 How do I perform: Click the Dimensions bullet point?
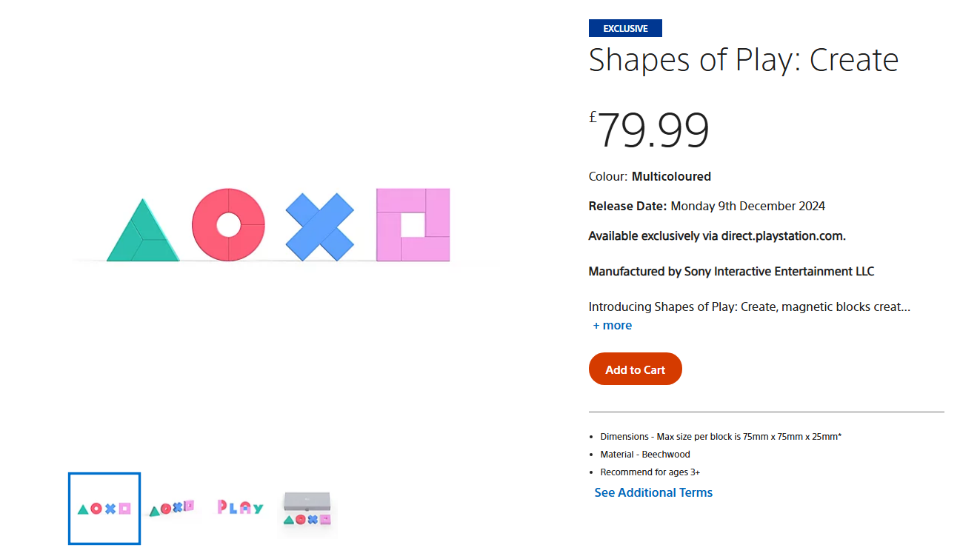point(721,437)
